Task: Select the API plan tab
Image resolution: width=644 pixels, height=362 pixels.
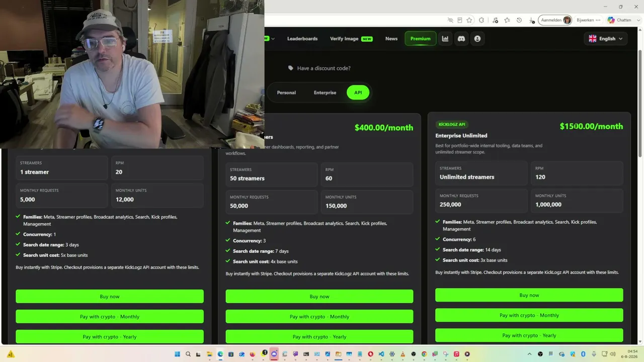Action: pyautogui.click(x=358, y=93)
